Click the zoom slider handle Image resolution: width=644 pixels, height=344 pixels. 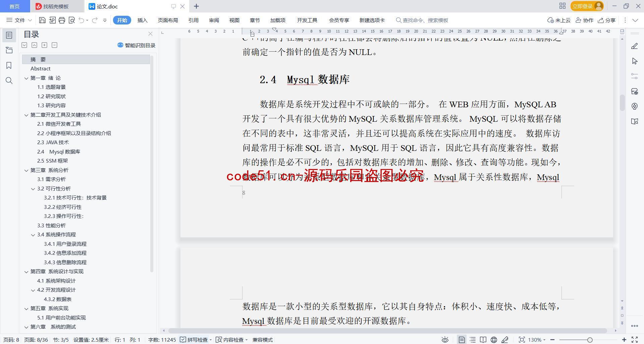(x=590, y=340)
